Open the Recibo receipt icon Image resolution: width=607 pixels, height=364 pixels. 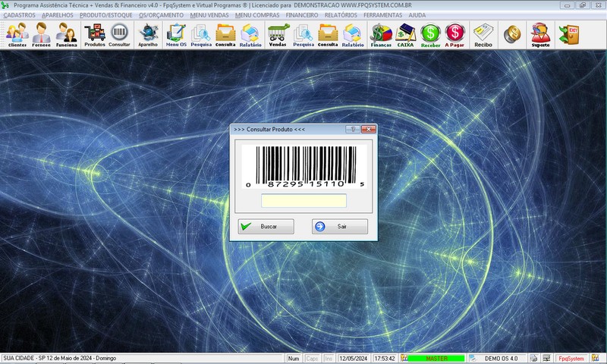(483, 34)
